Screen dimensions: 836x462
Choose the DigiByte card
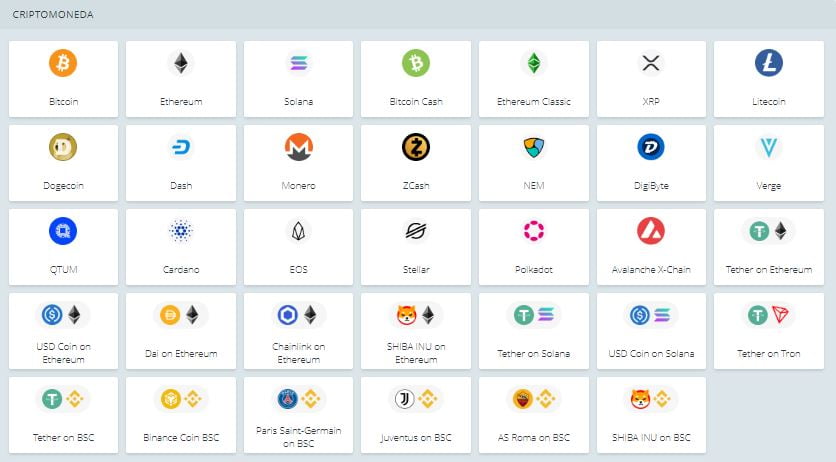(651, 162)
